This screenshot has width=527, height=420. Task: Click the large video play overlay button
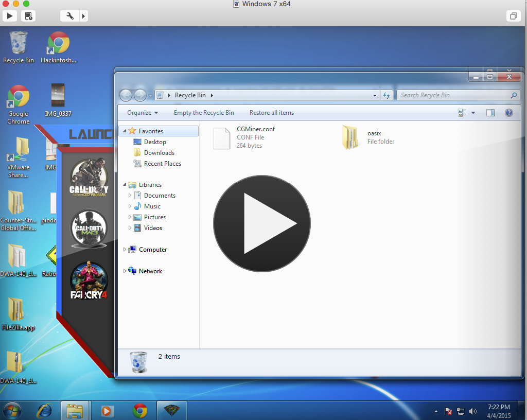261,223
